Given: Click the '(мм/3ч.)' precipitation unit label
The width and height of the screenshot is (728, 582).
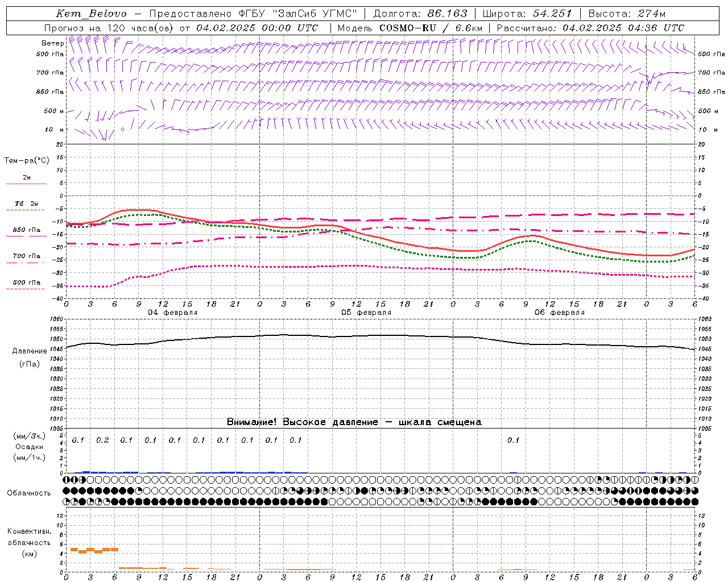Looking at the screenshot, I should tap(30, 436).
